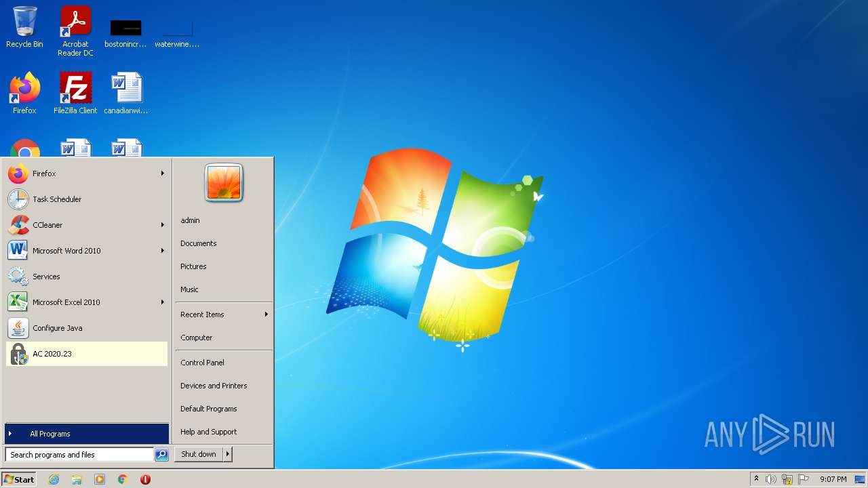Image resolution: width=868 pixels, height=488 pixels.
Task: Click the Services gears icon
Action: (x=18, y=277)
